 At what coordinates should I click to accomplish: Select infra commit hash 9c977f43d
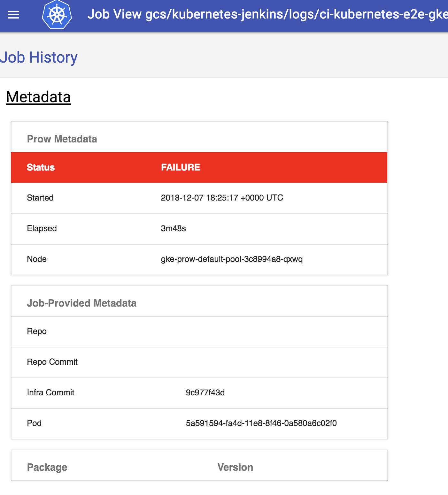coord(205,392)
